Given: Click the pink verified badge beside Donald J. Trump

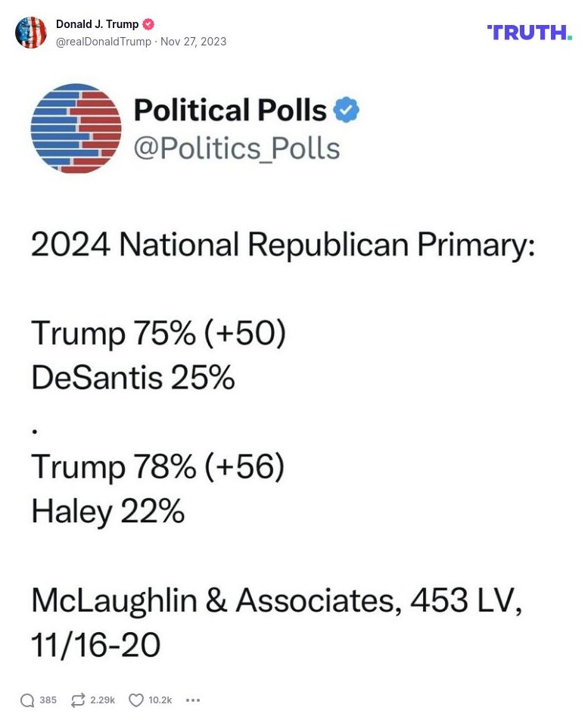Looking at the screenshot, I should 148,23.
